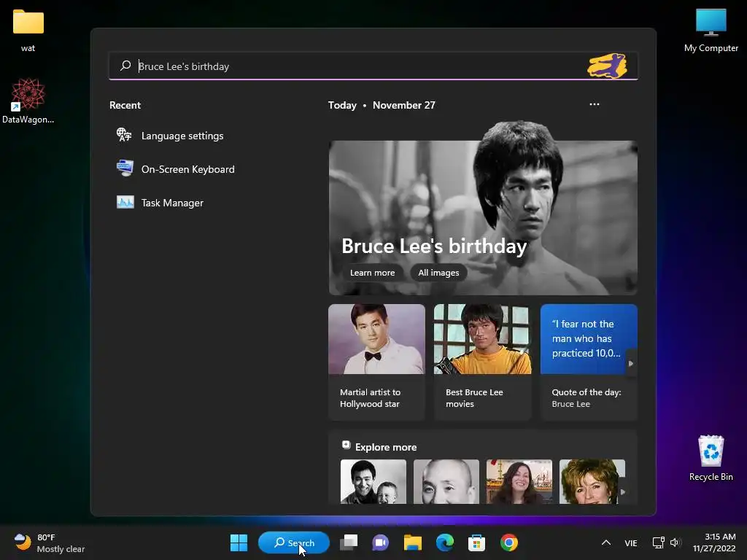This screenshot has height=560, width=747.
Task: Click the VIE language indicator
Action: (631, 542)
